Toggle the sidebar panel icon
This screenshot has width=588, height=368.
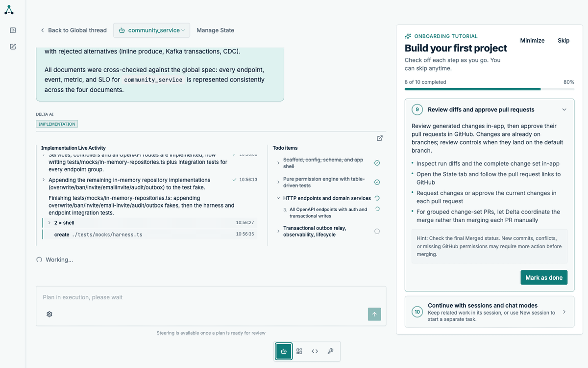[13, 30]
